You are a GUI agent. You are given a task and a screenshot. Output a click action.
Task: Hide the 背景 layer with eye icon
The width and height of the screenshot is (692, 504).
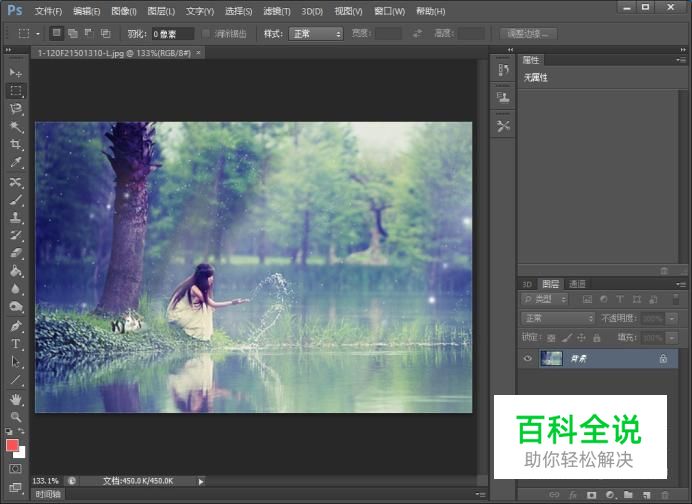click(528, 358)
